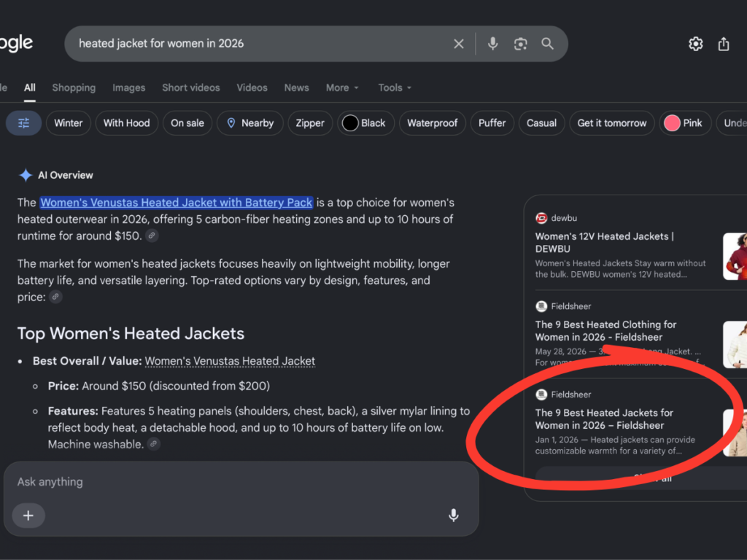
Task: Open The 9 Best Heated Jackets for Women result
Action: pos(604,419)
